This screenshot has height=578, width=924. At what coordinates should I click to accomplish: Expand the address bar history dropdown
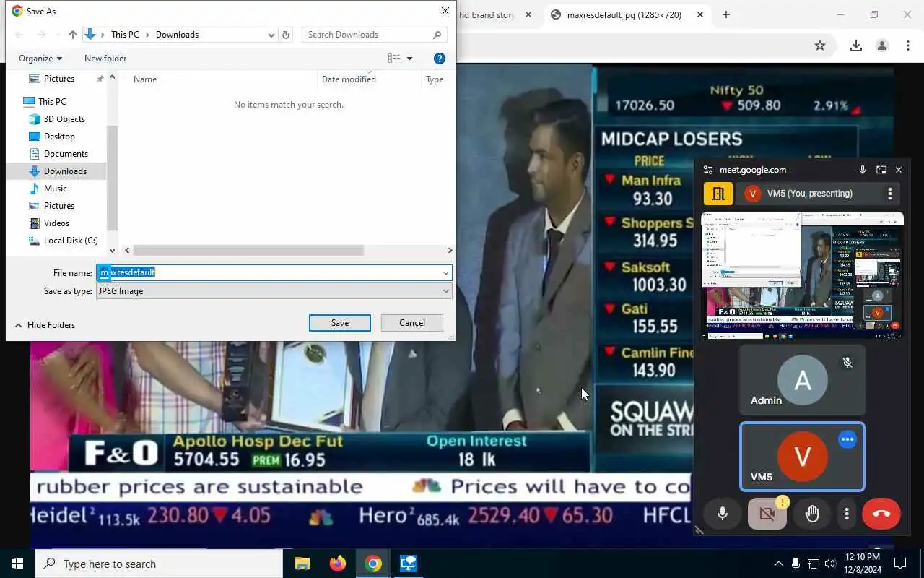coord(271,35)
